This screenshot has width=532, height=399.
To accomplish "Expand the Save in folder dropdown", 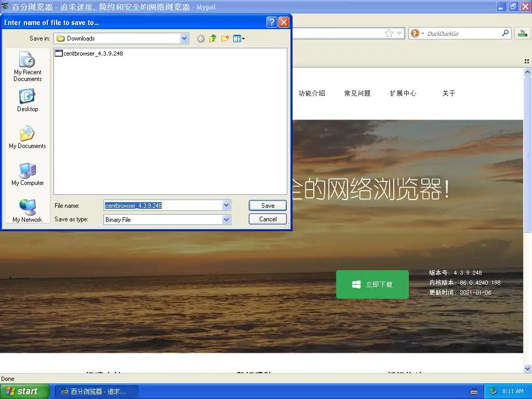I will tap(184, 38).
